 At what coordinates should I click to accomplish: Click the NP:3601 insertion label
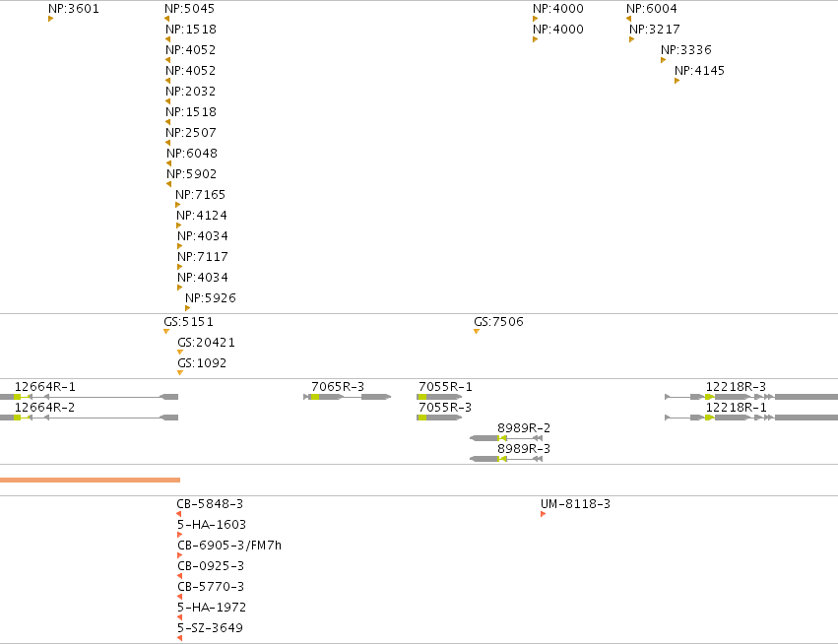(x=74, y=9)
